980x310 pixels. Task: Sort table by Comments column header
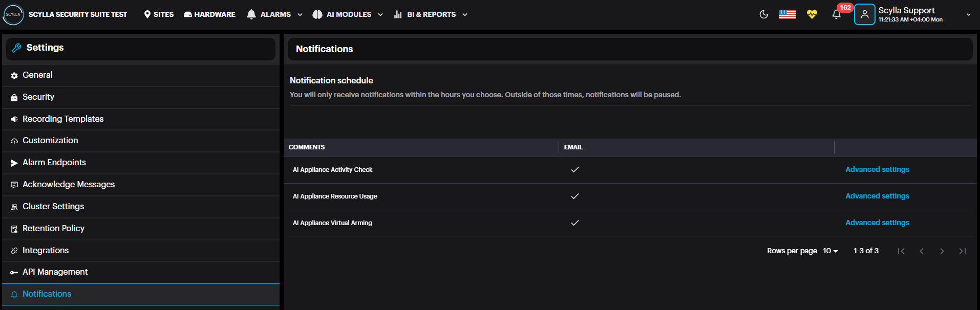pyautogui.click(x=307, y=147)
